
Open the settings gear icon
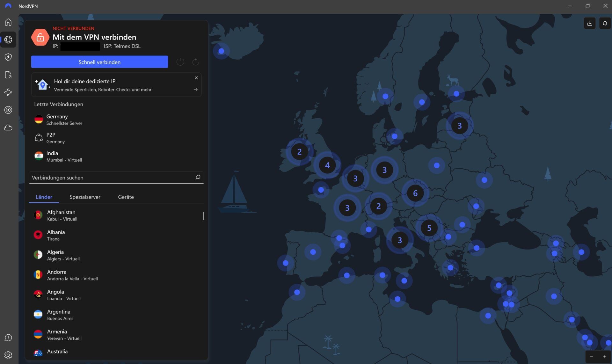(8, 355)
